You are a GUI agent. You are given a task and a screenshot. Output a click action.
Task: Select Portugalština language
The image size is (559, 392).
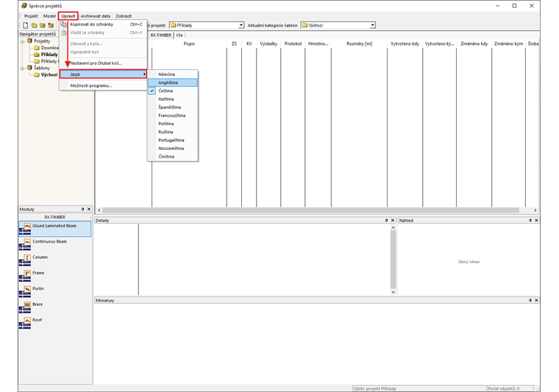[x=173, y=140]
